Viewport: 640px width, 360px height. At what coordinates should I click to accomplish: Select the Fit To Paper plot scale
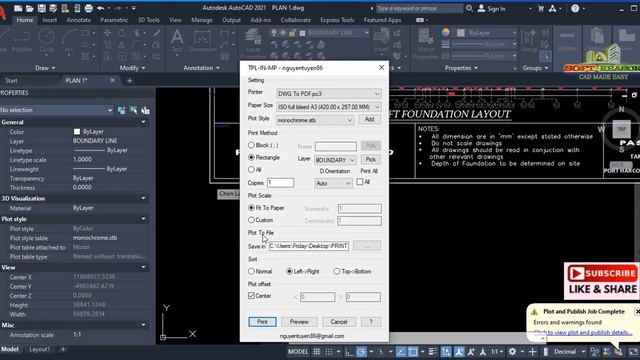251,208
